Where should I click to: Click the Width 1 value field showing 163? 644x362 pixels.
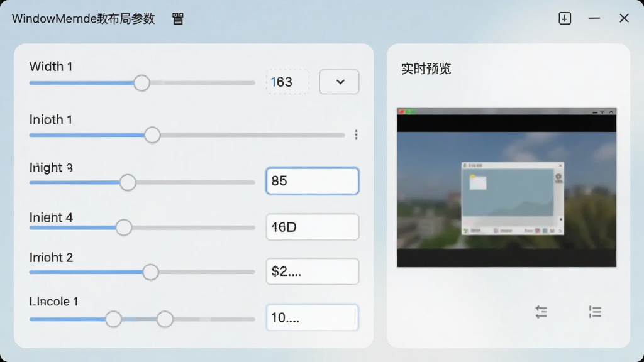tap(287, 82)
